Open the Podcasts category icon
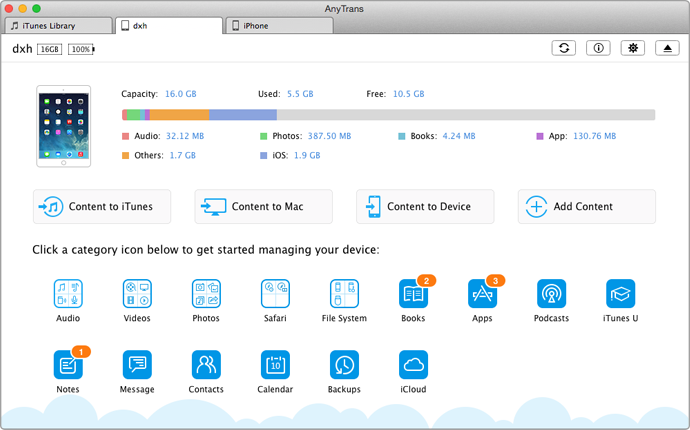 click(x=551, y=294)
